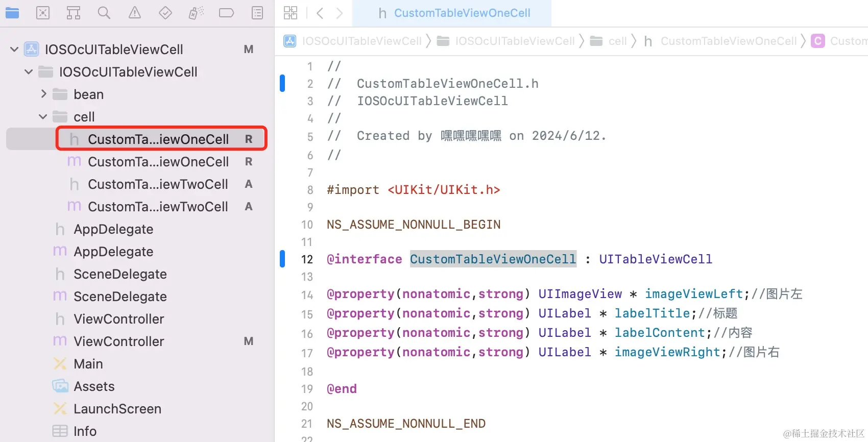Open the Test navigator diamond icon
The height and width of the screenshot is (442, 868).
165,13
